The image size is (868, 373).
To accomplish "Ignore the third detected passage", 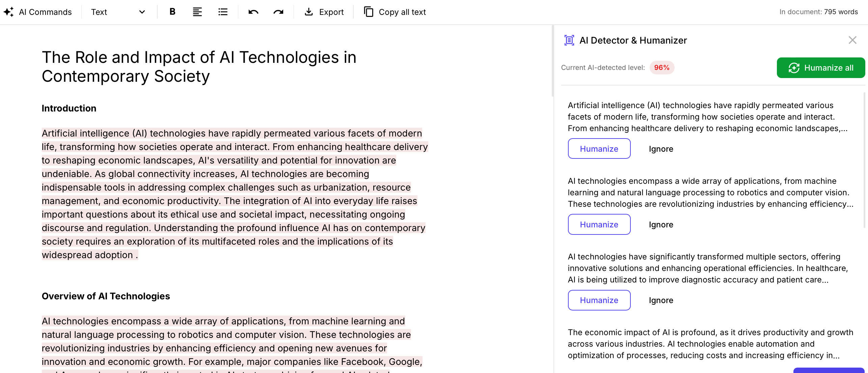I will click(661, 300).
